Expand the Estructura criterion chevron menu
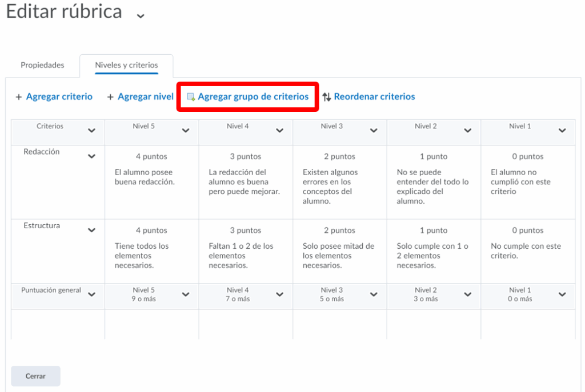This screenshot has width=585, height=392. point(91,231)
